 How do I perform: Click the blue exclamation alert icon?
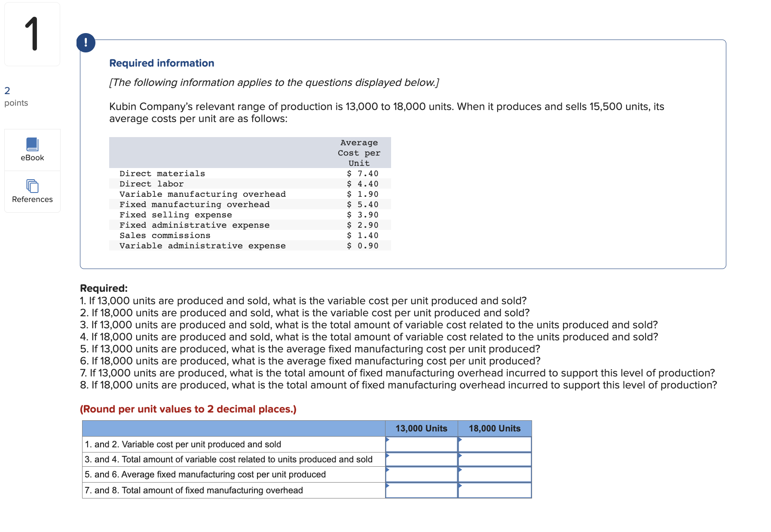pos(86,43)
